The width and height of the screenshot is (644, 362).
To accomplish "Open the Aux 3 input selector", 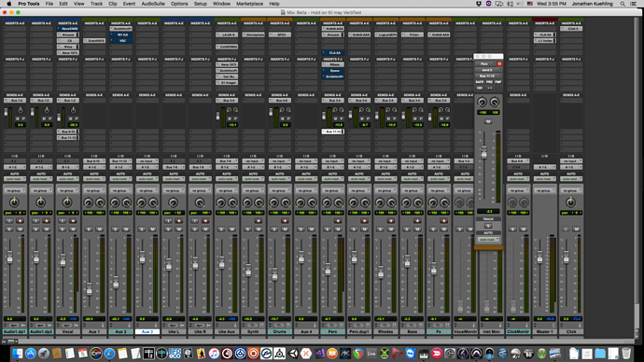I will click(147, 161).
